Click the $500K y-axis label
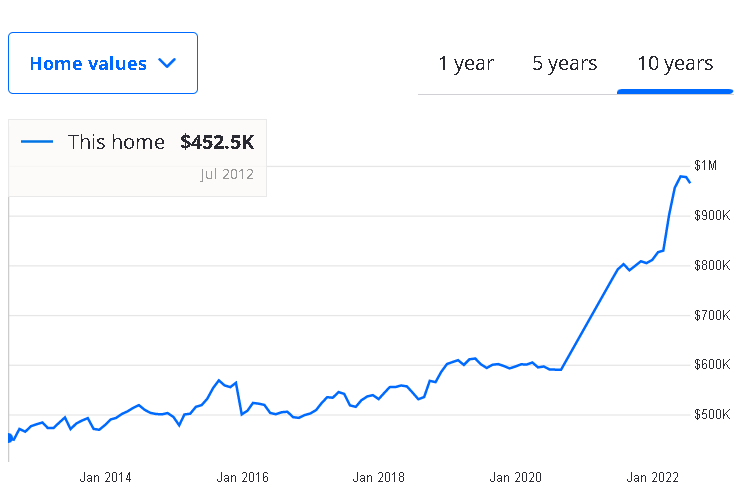This screenshot has width=738, height=488. [712, 415]
